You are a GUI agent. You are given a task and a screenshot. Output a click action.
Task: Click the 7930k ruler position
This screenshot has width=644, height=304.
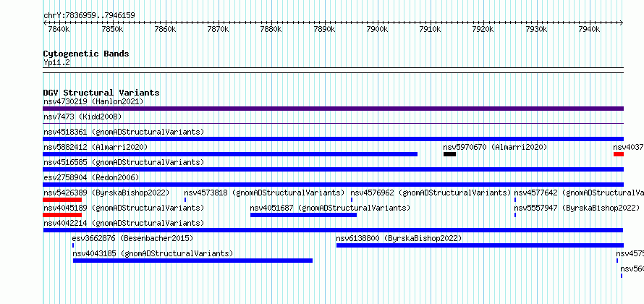[x=536, y=29]
